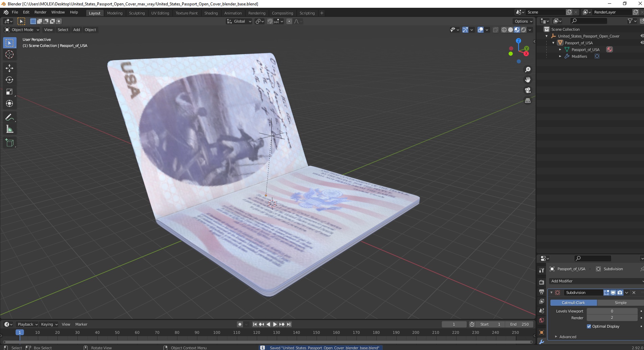This screenshot has height=350, width=644.
Task: Open the Global orientation dropdown
Action: pos(239,21)
